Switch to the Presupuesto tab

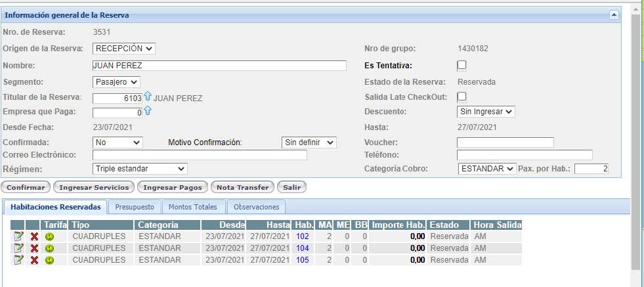pyautogui.click(x=135, y=207)
